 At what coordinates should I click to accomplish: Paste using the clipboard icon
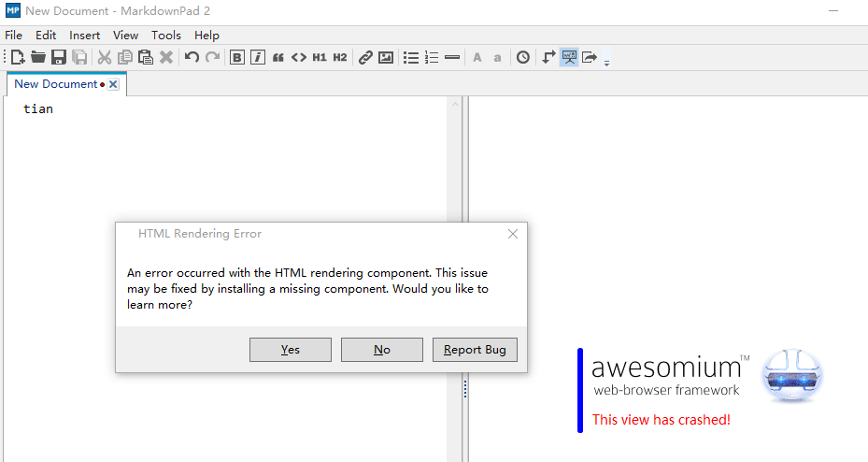[x=146, y=57]
